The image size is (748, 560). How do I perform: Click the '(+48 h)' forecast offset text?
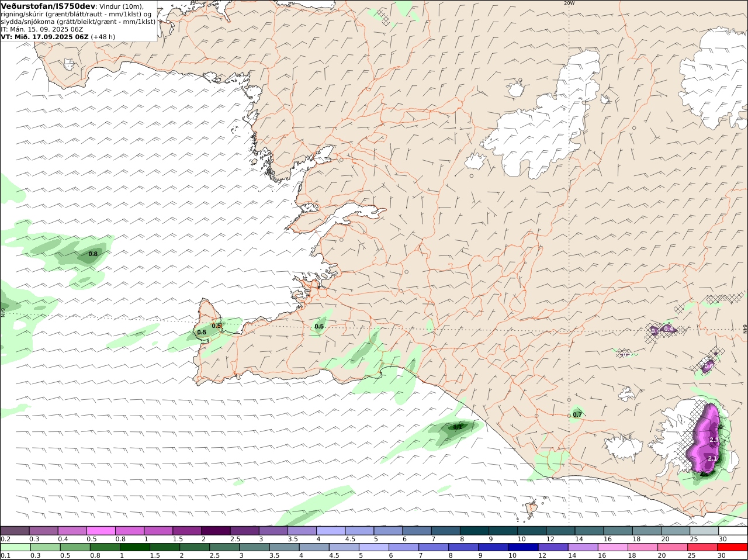103,36
